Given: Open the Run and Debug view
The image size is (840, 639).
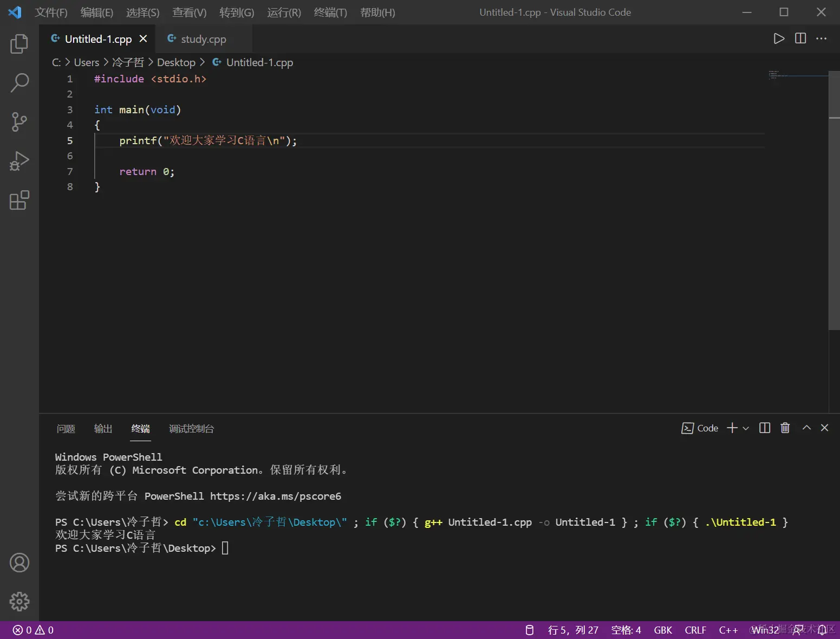Looking at the screenshot, I should (19, 161).
